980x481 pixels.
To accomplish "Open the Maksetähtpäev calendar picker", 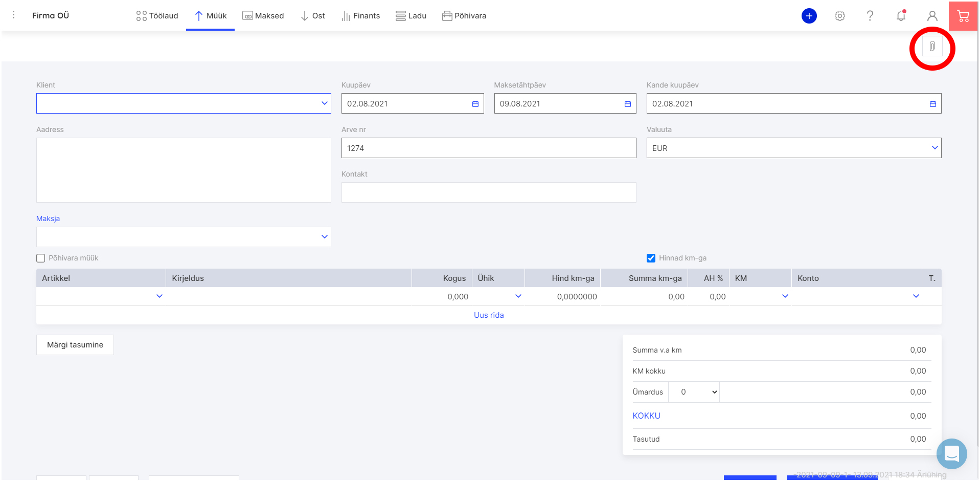I will (x=627, y=104).
